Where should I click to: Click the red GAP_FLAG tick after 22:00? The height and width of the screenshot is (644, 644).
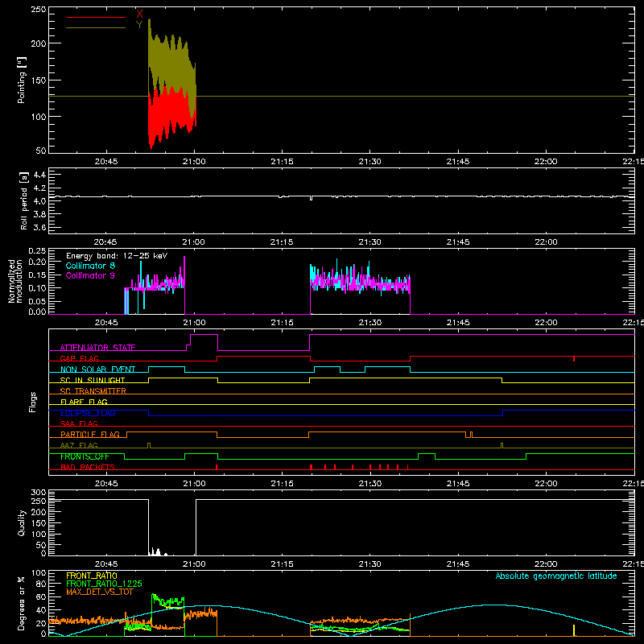tap(574, 359)
